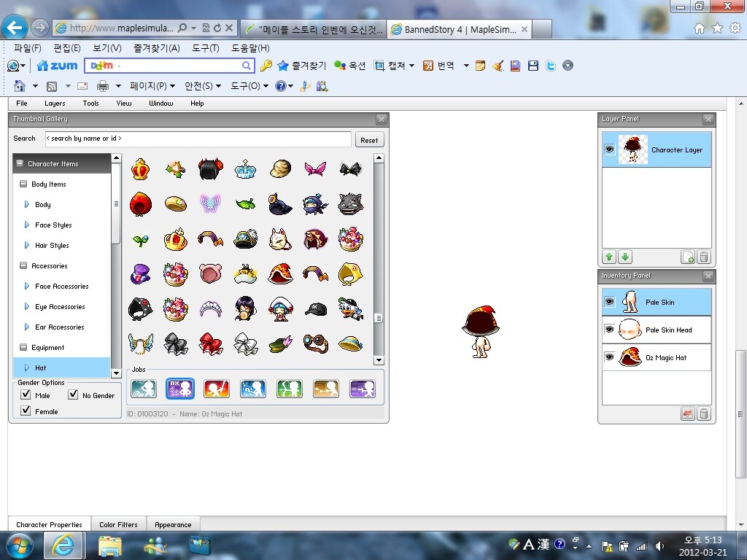Image resolution: width=747 pixels, height=560 pixels.
Task: Select the red crown hat thumbnail
Action: pyautogui.click(x=140, y=169)
